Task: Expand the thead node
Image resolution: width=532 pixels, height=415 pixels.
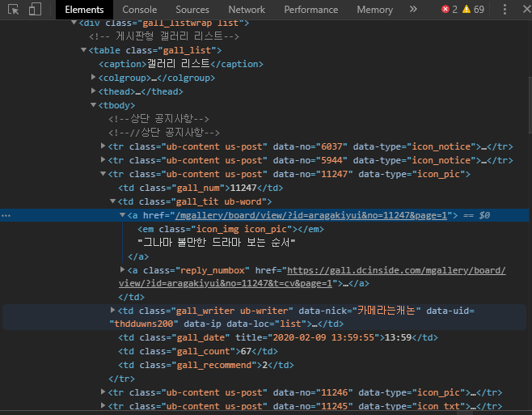Action: [93, 91]
